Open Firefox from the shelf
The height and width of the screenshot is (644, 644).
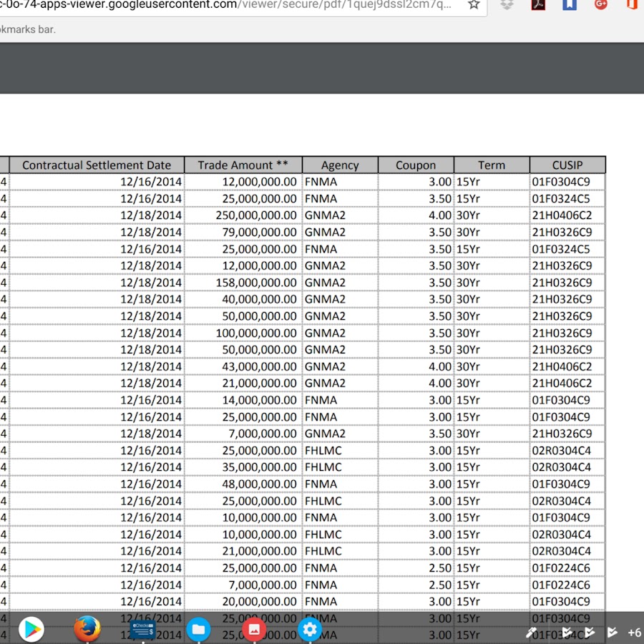click(87, 630)
